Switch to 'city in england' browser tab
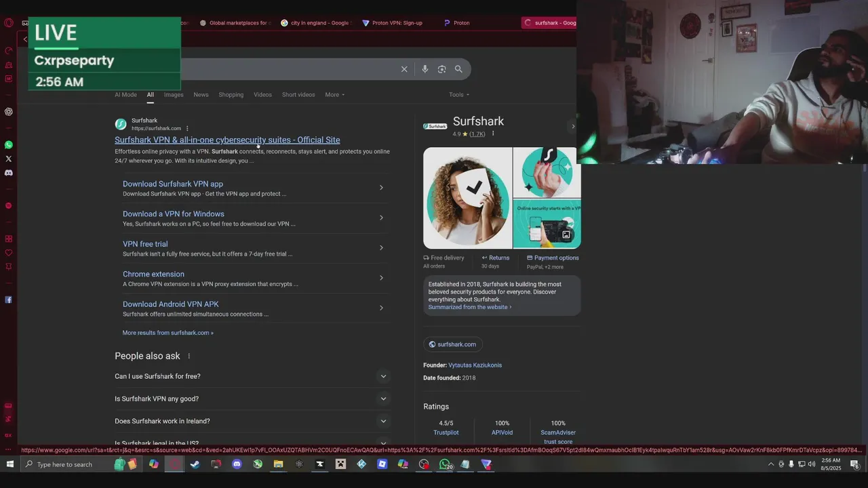Viewport: 868px width, 488px height. point(315,22)
